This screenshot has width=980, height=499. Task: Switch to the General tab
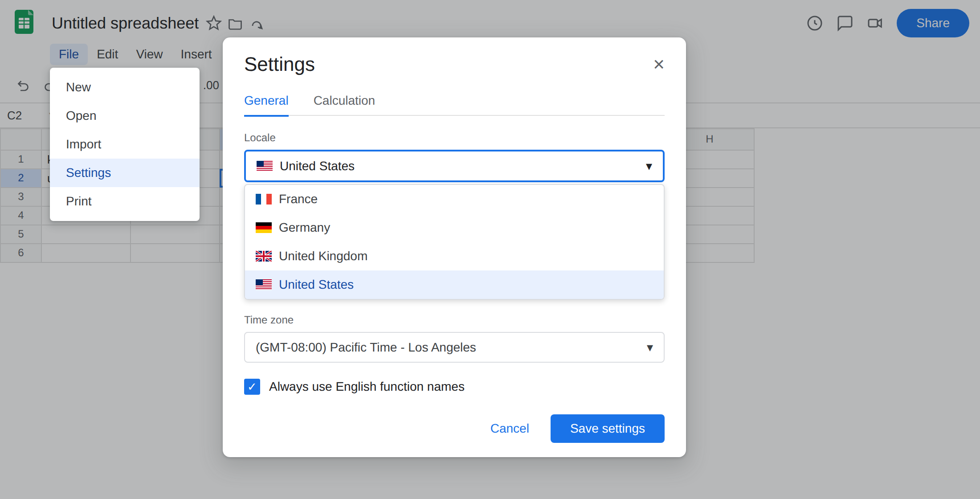(266, 101)
